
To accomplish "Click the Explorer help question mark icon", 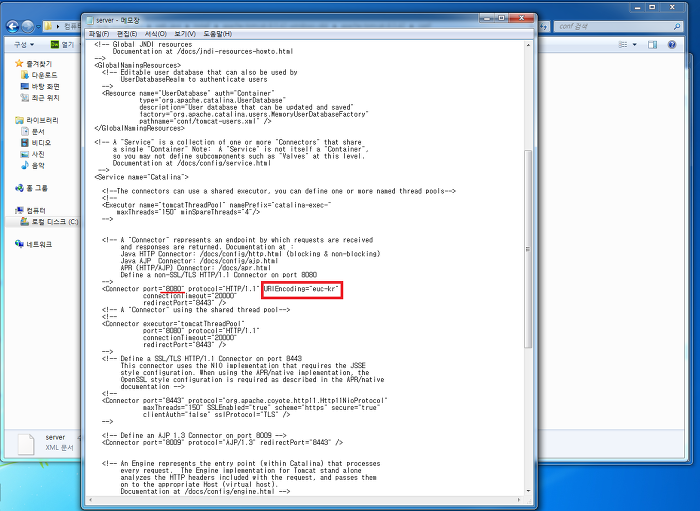I will coord(672,45).
